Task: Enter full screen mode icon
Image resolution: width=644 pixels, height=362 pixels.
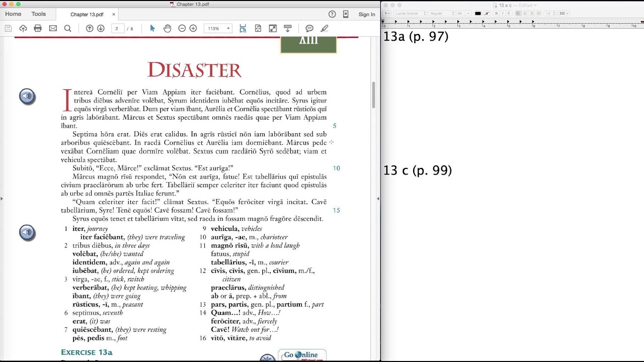Action: click(273, 29)
